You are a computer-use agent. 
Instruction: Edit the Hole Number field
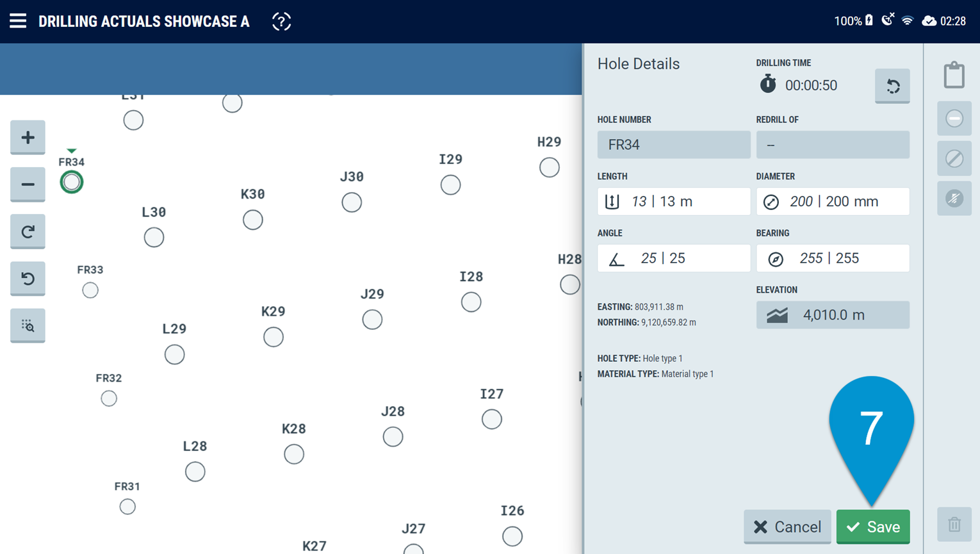click(x=673, y=145)
